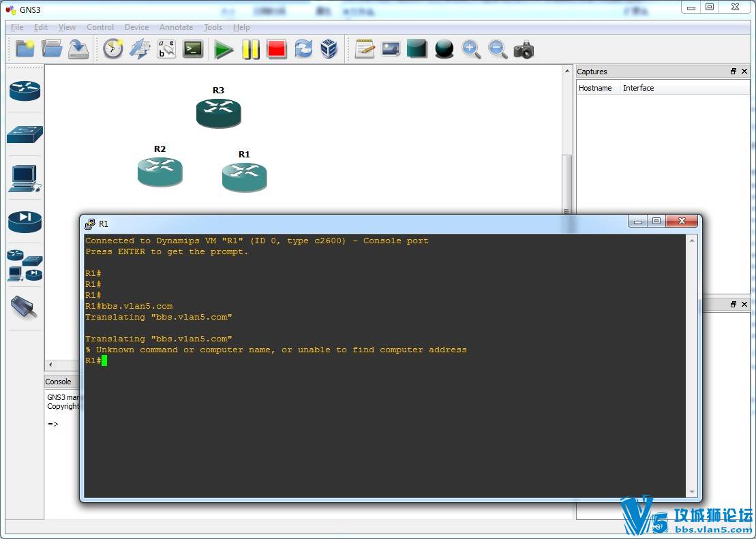The height and width of the screenshot is (539, 756).
Task: Browse security devices icon in sidebar
Action: (25, 221)
